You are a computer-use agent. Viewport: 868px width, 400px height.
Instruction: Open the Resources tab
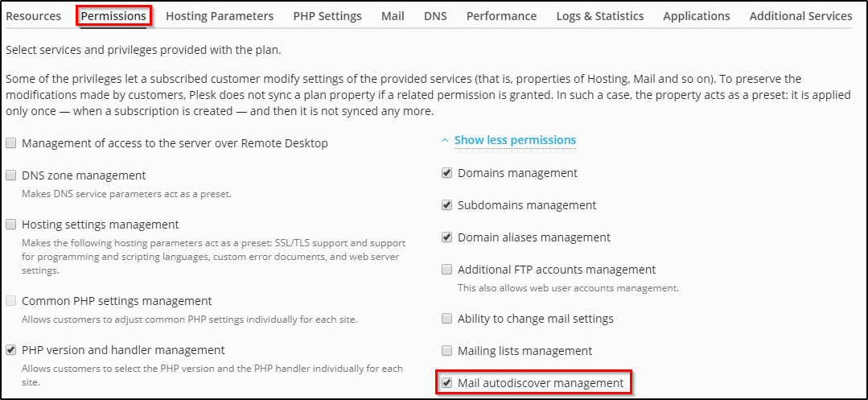click(x=33, y=16)
